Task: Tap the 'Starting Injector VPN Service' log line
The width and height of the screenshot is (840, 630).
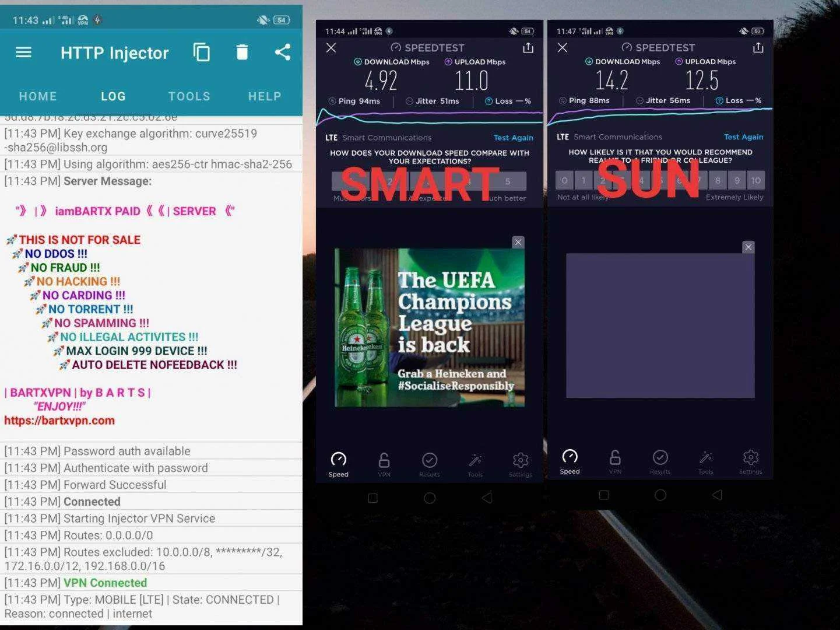Action: coord(151,519)
